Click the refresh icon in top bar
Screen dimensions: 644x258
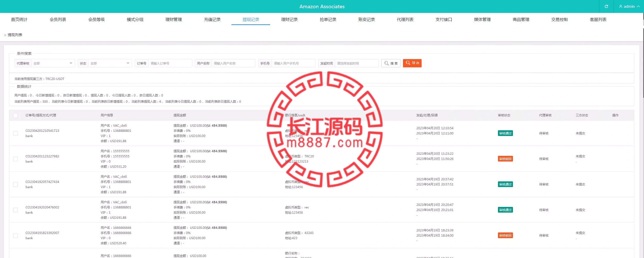point(606,6)
